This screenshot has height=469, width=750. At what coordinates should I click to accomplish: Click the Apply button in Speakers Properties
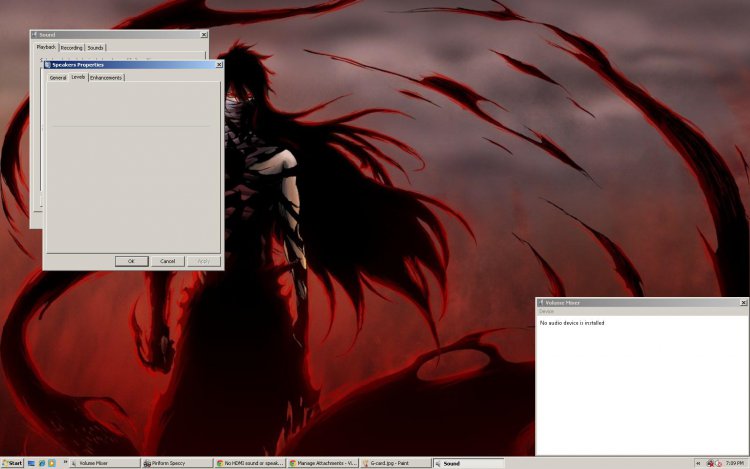pyautogui.click(x=204, y=261)
